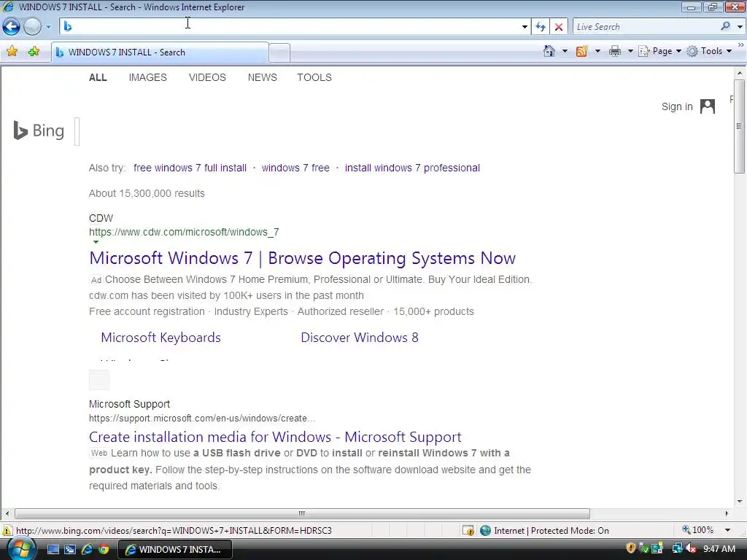The height and width of the screenshot is (560, 747).
Task: Expand the Print dropdown arrow
Action: (630, 51)
